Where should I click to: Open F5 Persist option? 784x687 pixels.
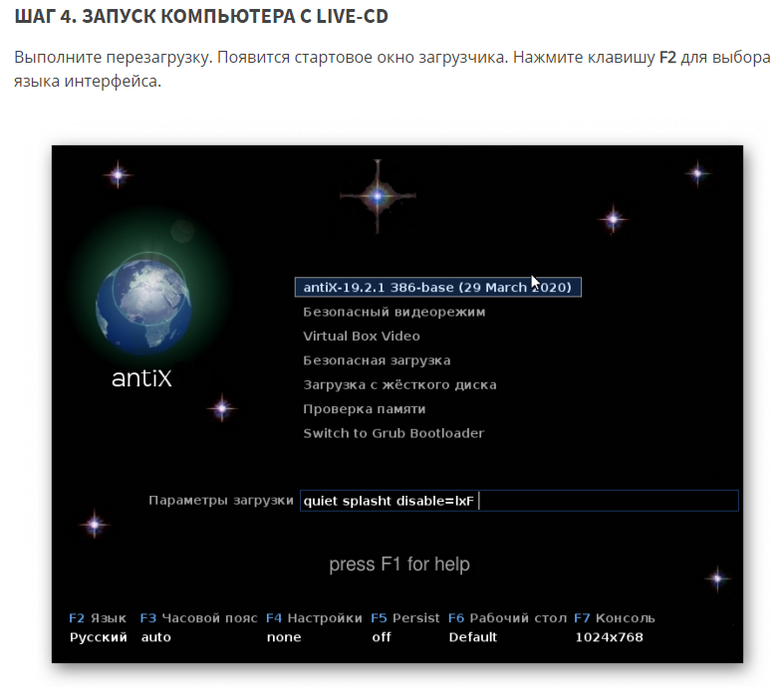click(405, 618)
